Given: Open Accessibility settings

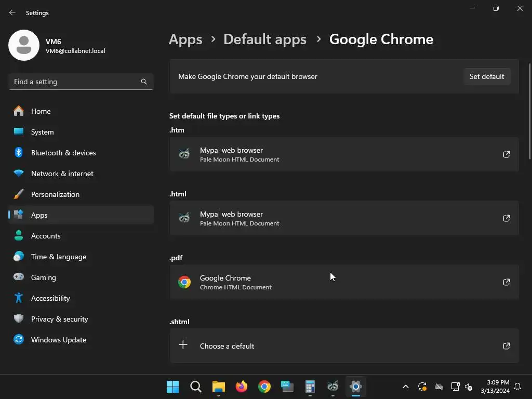Looking at the screenshot, I should (81, 298).
